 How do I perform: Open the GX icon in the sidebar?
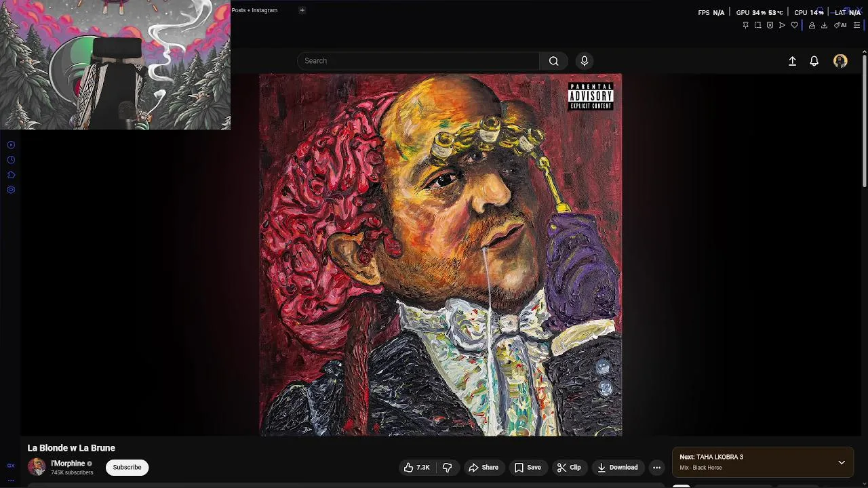[x=11, y=466]
